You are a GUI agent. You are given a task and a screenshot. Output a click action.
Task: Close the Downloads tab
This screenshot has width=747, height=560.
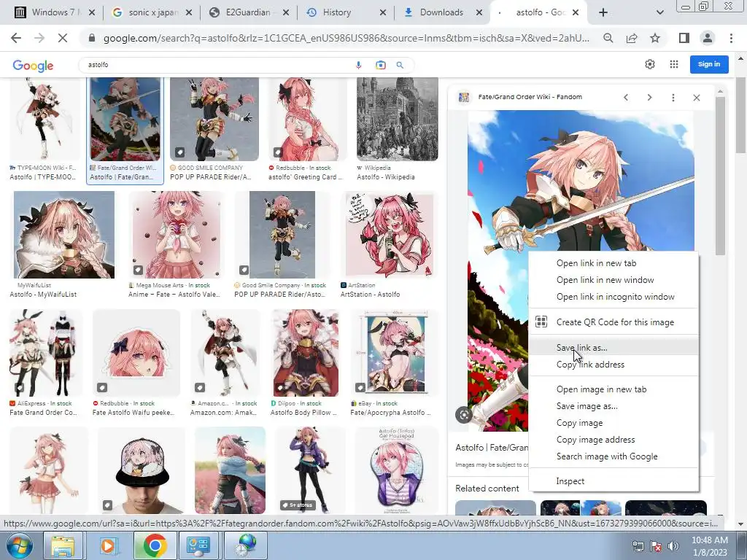coord(479,12)
